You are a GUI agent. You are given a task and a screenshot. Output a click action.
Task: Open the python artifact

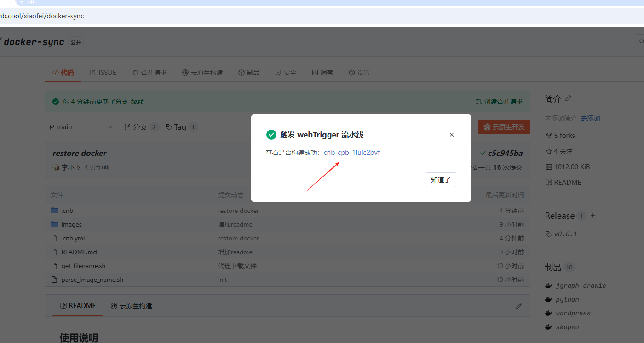(x=567, y=299)
